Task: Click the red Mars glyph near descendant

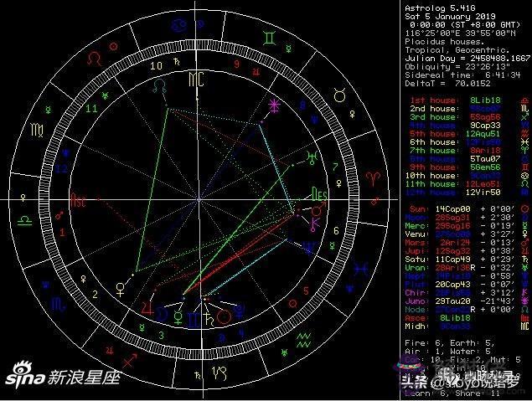Action: tap(318, 210)
